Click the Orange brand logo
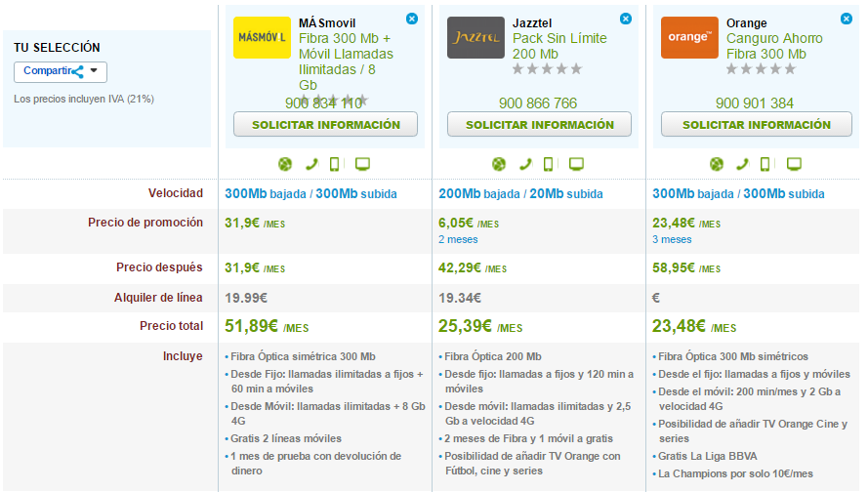868x492 pixels. (x=689, y=38)
